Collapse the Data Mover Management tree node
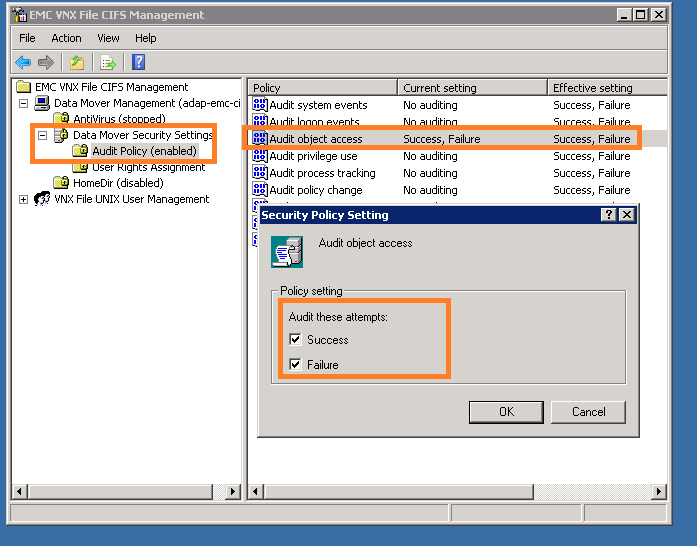697x546 pixels. (24, 103)
